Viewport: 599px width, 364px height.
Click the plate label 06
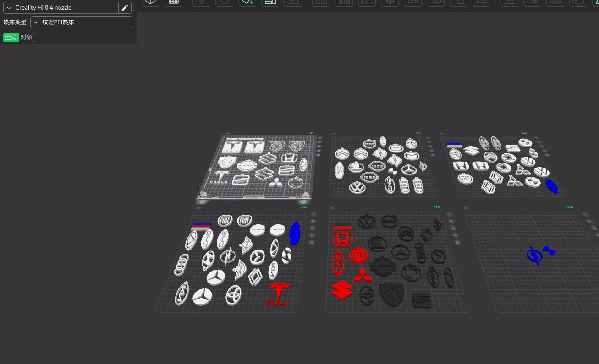tap(570, 207)
